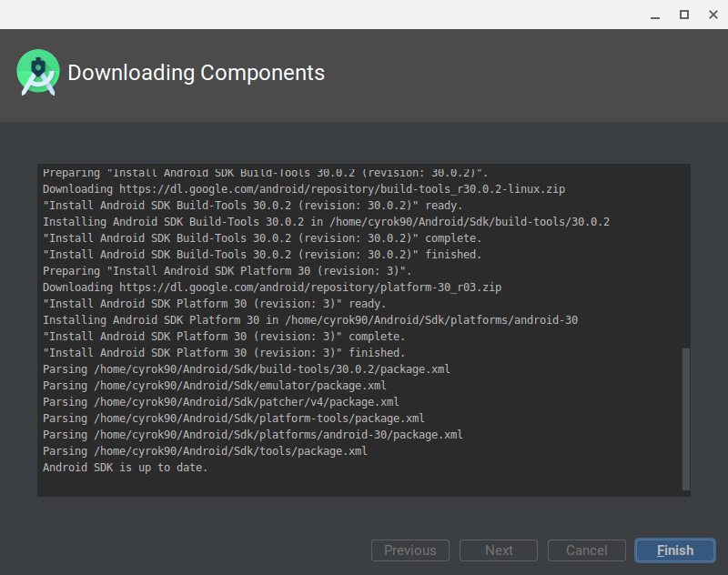Click 'Android SDK is up to date.' line
728x575 pixels.
125,468
